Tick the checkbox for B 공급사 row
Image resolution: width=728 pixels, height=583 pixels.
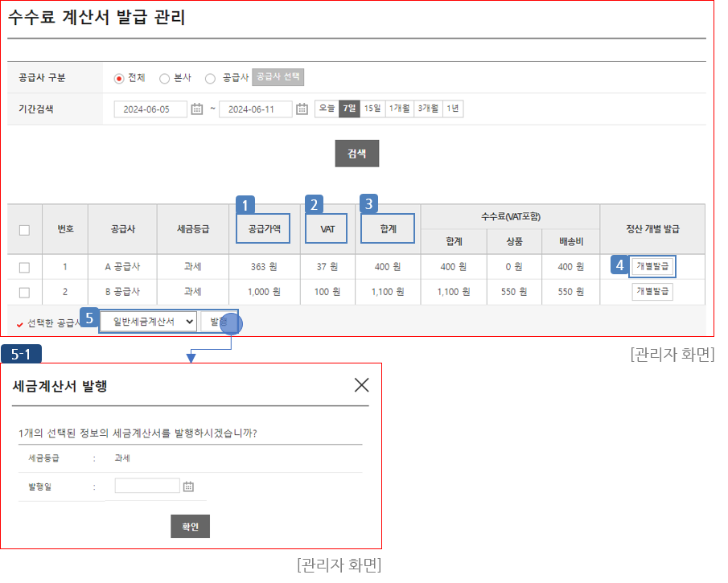[x=24, y=292]
